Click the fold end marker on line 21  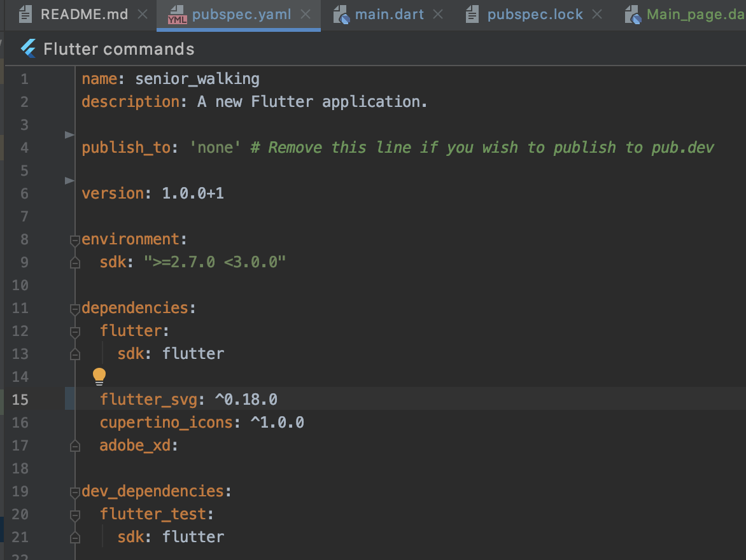pyautogui.click(x=74, y=538)
